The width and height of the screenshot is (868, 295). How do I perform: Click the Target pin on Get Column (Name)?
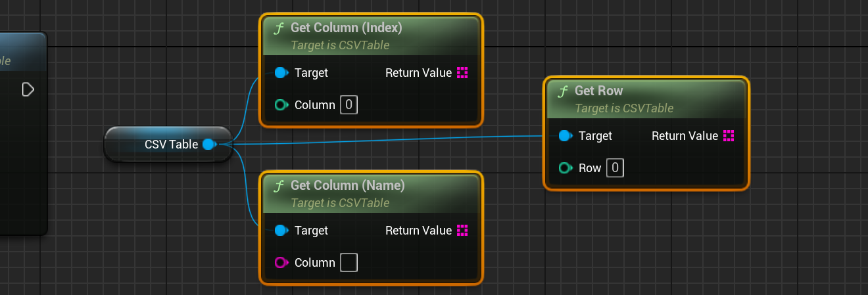click(281, 231)
